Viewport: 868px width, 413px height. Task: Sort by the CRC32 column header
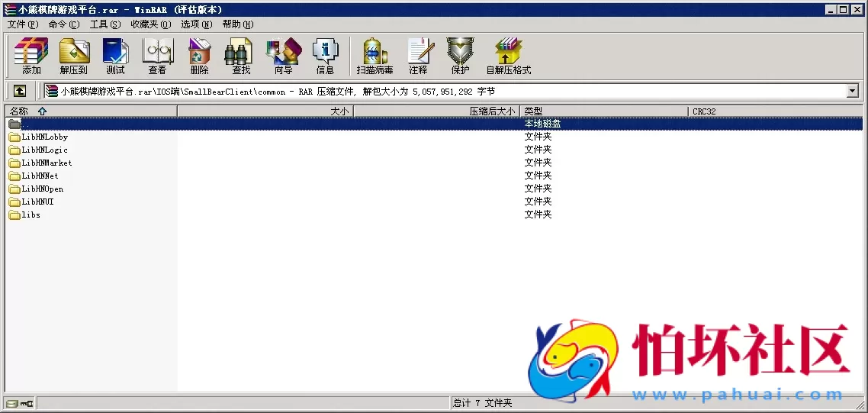(775, 111)
